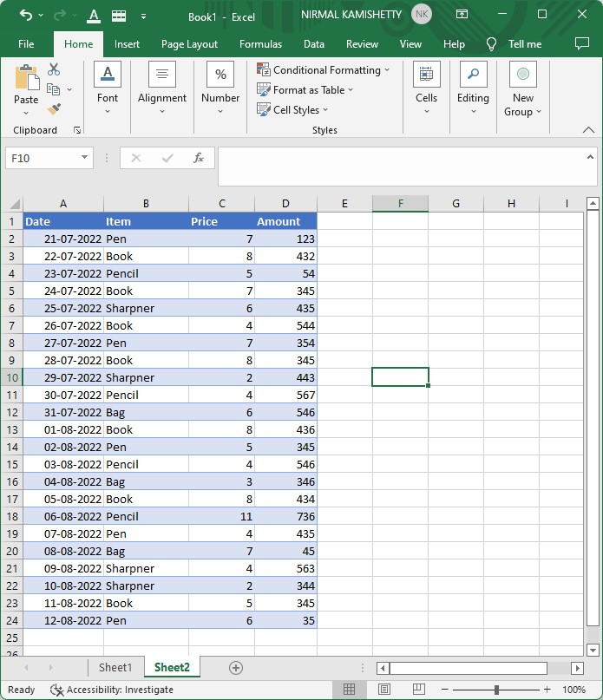
Task: Click the zoom in plus button
Action: [x=547, y=690]
